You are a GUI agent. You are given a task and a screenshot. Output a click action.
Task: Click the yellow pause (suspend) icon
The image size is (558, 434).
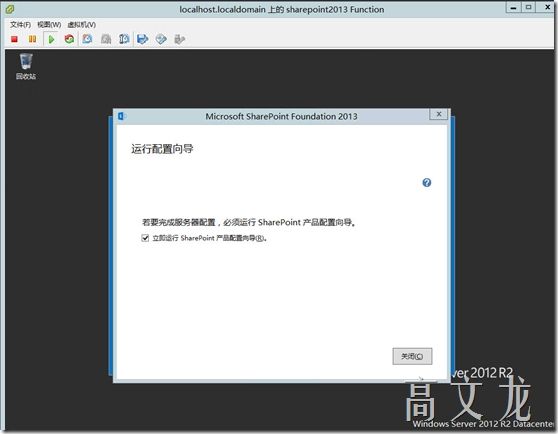click(x=32, y=39)
